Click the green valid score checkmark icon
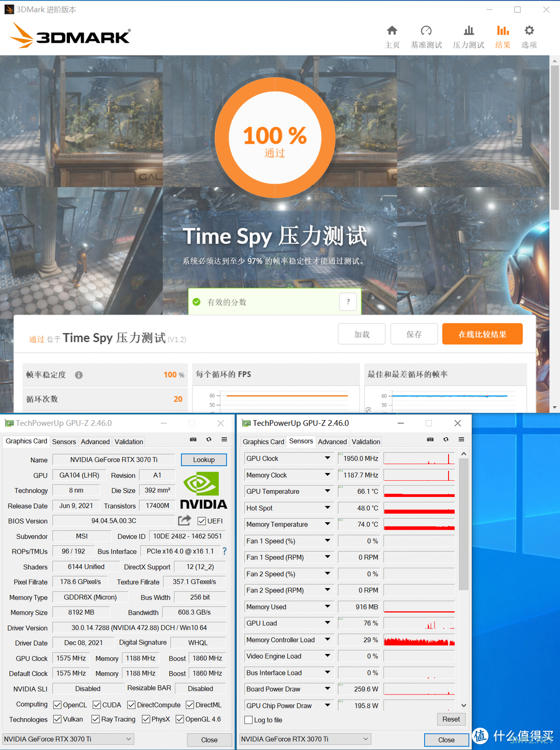 (x=197, y=302)
